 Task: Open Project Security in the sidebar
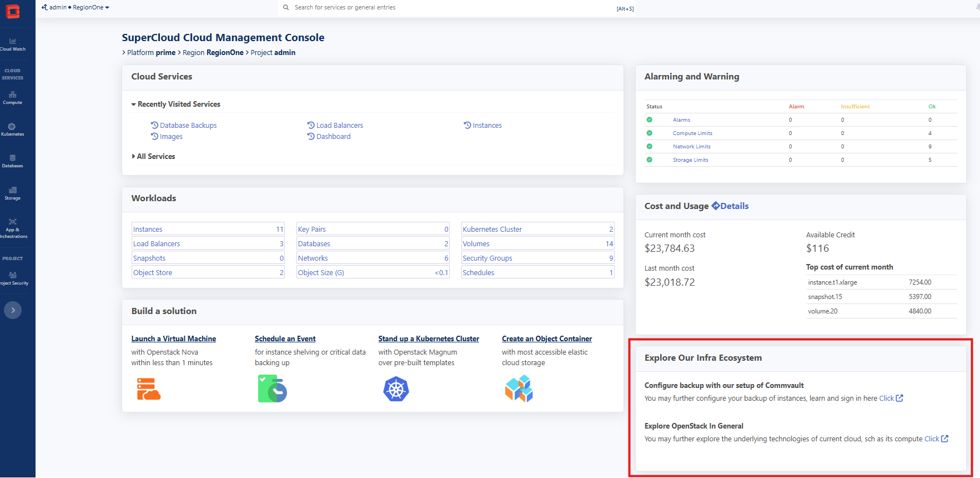13,278
